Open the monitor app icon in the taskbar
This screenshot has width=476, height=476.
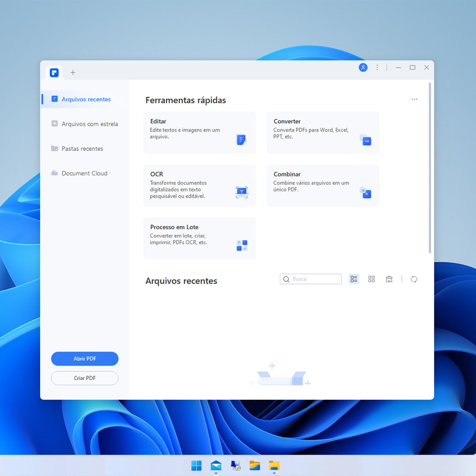(x=236, y=465)
